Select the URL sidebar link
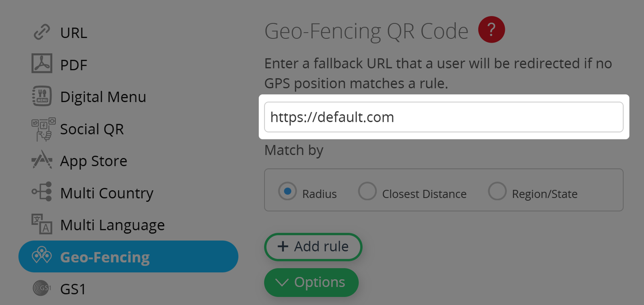 click(x=74, y=32)
